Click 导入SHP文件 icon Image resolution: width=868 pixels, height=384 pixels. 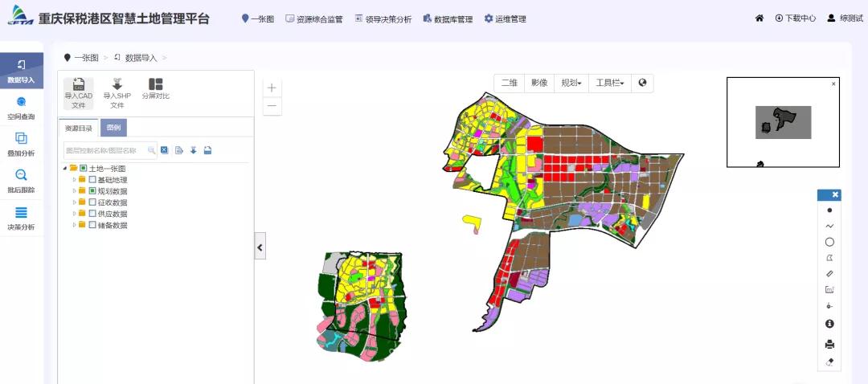pyautogui.click(x=117, y=93)
